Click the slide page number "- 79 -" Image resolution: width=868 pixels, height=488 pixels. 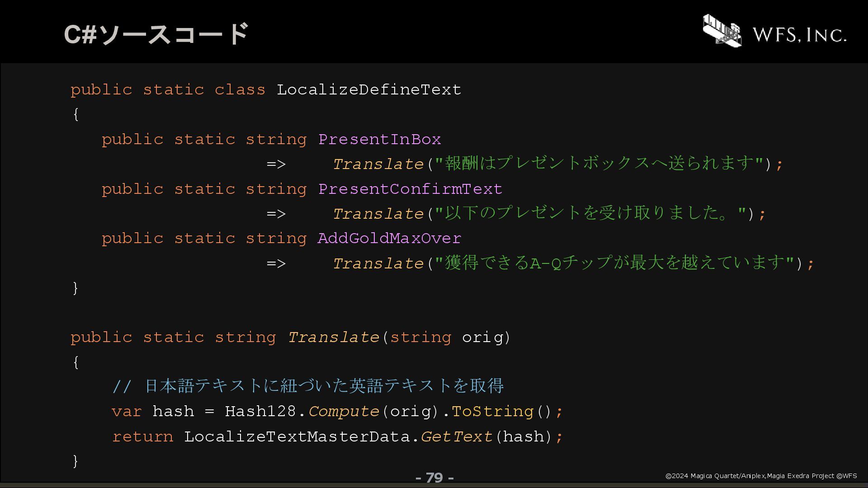pos(434,478)
